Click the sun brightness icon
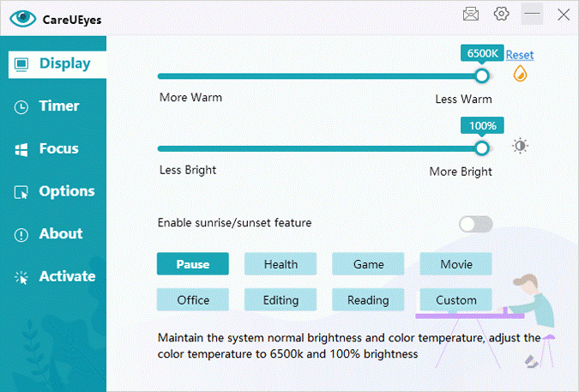Image resolution: width=579 pixels, height=392 pixels. click(x=520, y=146)
